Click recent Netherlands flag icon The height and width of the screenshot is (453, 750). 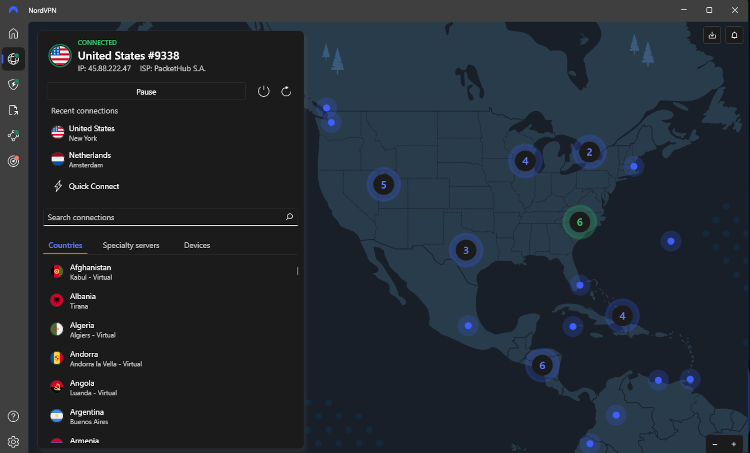click(x=58, y=159)
